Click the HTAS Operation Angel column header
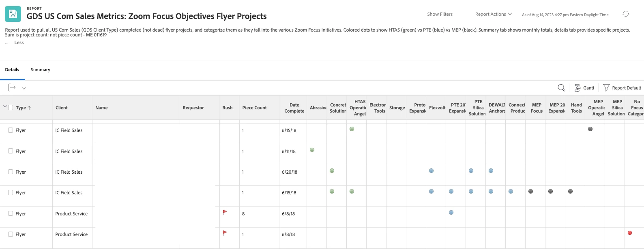The width and height of the screenshot is (644, 249). pos(358,108)
